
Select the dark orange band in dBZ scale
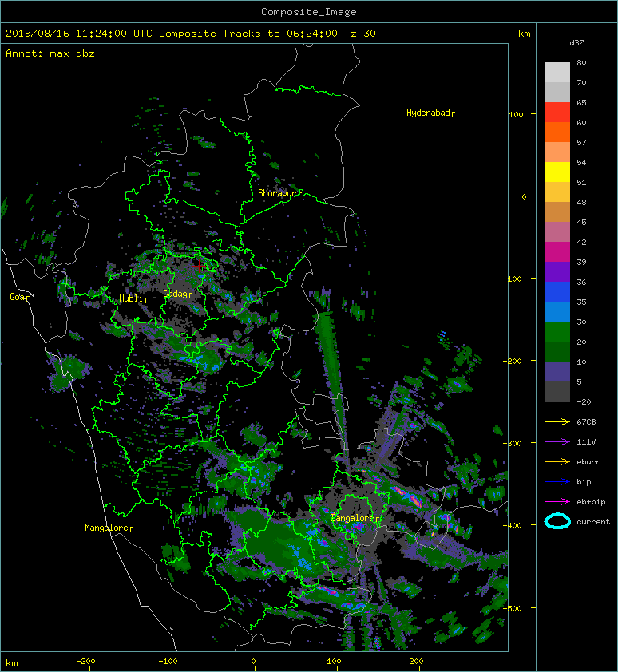pos(557,132)
